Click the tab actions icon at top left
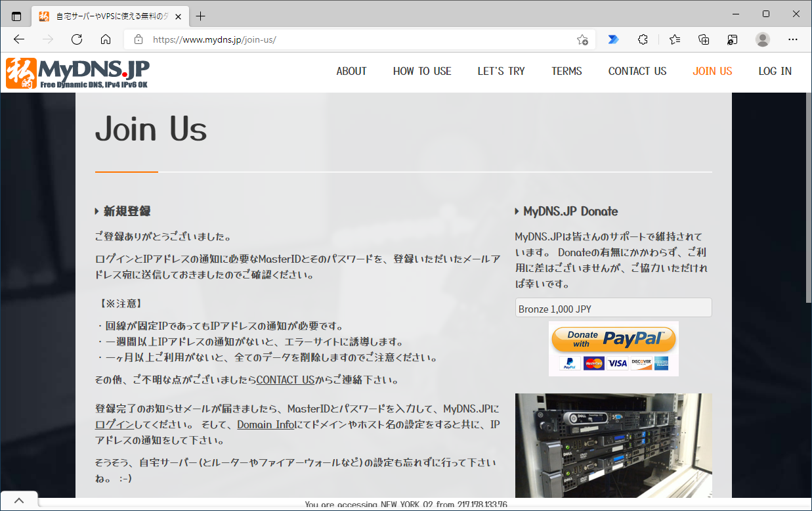 15,15
